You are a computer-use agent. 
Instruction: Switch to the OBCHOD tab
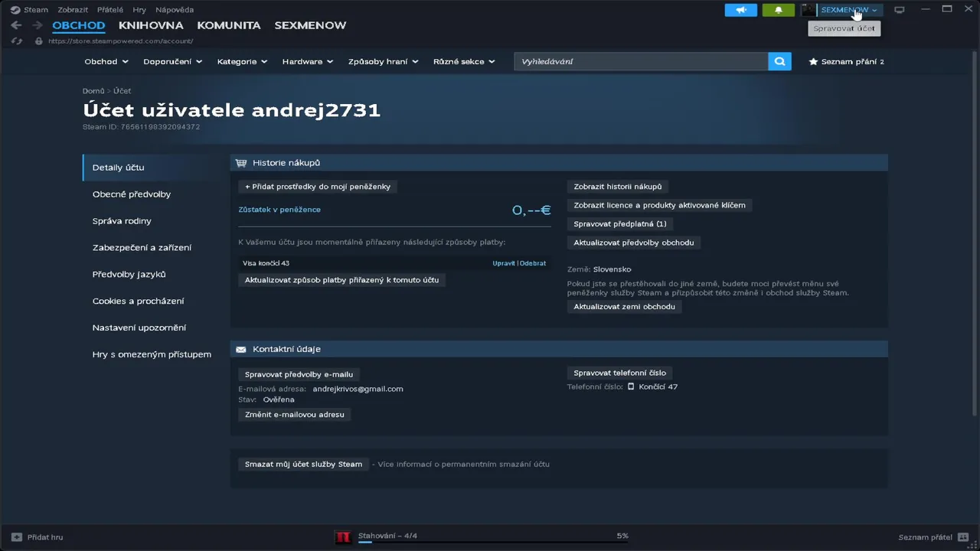point(79,25)
